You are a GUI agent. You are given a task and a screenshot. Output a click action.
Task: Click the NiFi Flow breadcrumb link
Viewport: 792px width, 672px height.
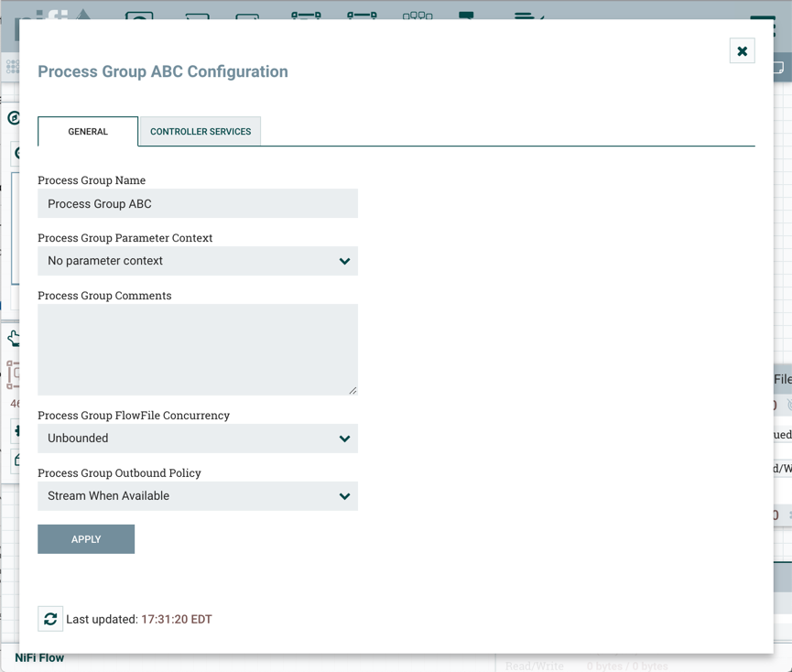(x=39, y=657)
